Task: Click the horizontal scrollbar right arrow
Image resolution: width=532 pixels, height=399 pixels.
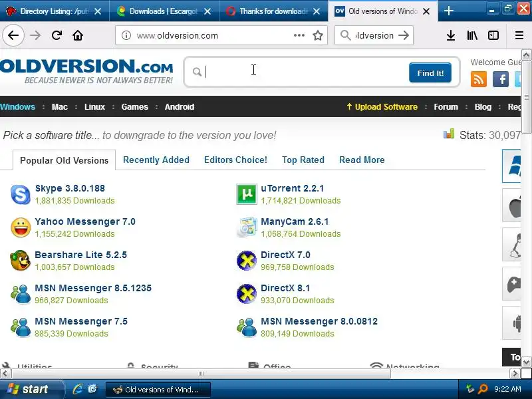Action: click(515, 374)
